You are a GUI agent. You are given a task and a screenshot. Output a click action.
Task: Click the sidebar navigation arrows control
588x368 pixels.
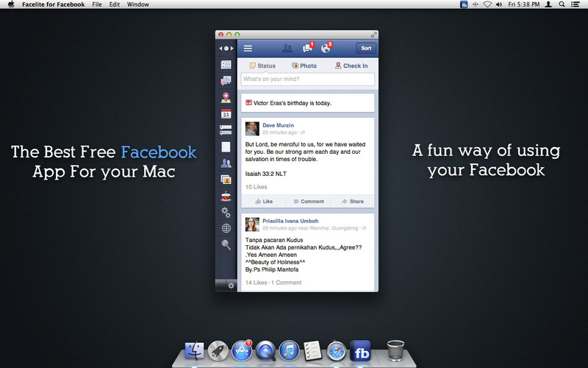point(226,49)
